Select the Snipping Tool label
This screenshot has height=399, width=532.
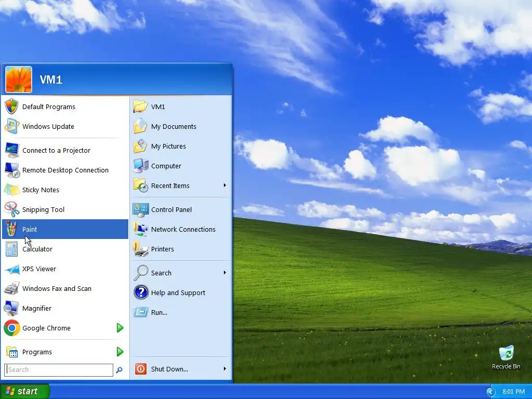tap(44, 210)
